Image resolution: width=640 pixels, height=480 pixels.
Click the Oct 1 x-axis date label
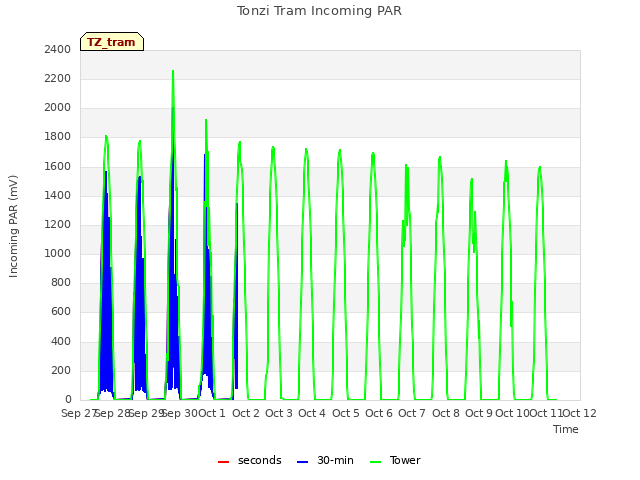212,413
